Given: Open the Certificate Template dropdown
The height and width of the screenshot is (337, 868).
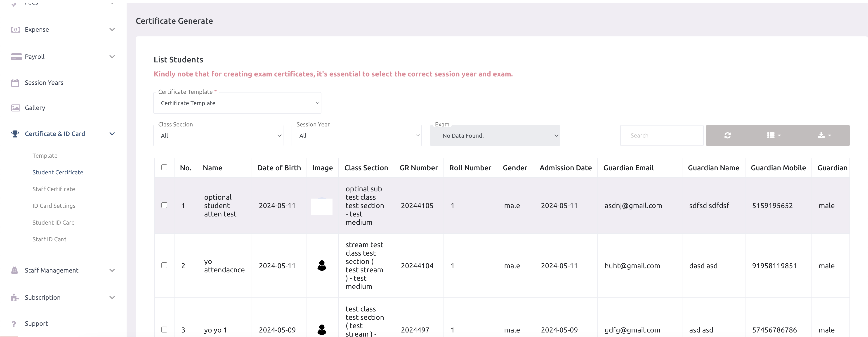Looking at the screenshot, I should [x=237, y=103].
